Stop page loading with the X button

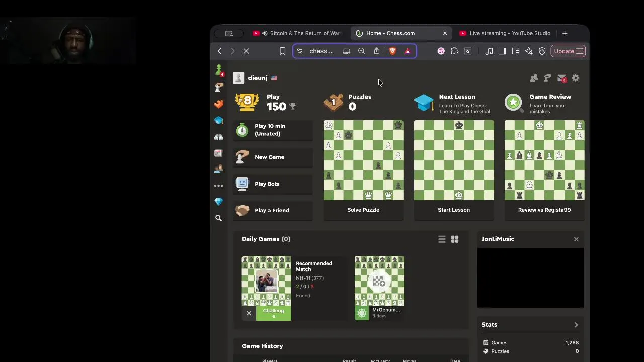pyautogui.click(x=246, y=51)
